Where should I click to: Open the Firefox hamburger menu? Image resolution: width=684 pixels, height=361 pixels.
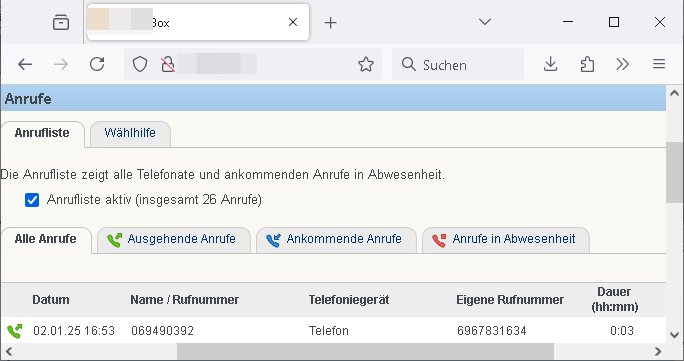[x=659, y=65]
